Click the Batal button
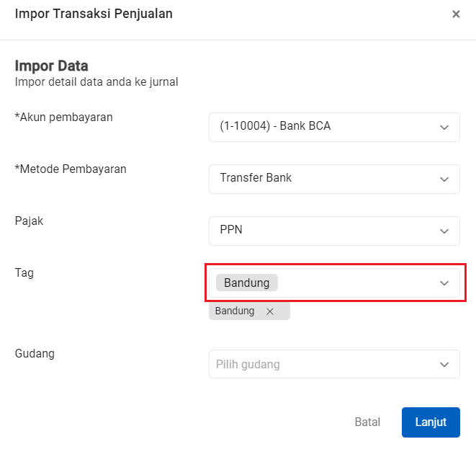 coord(367,422)
